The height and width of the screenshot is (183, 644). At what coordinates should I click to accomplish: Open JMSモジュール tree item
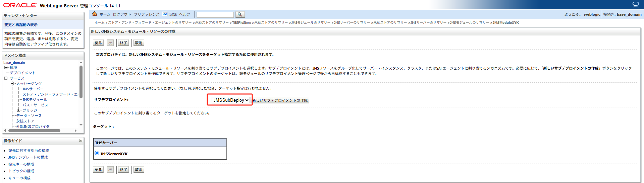coord(35,100)
